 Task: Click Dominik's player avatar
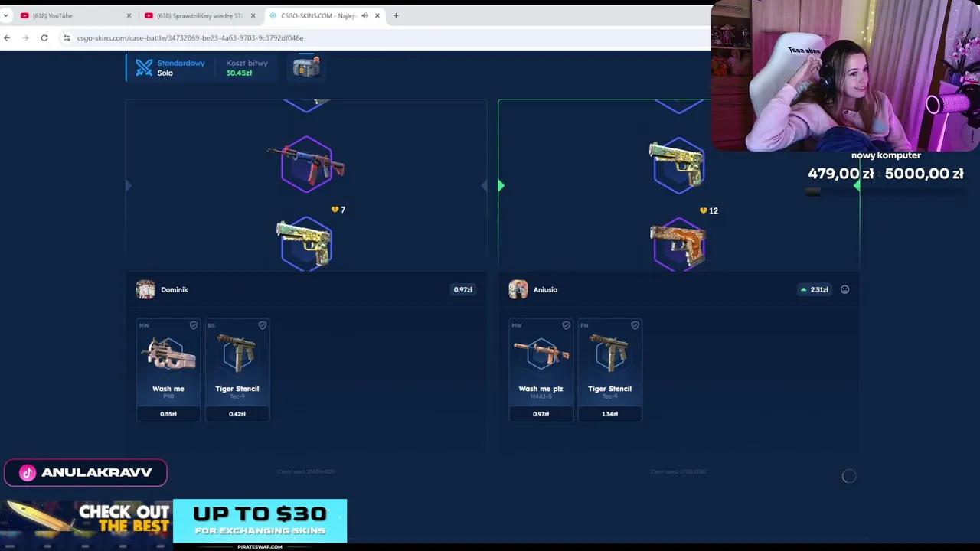point(145,289)
